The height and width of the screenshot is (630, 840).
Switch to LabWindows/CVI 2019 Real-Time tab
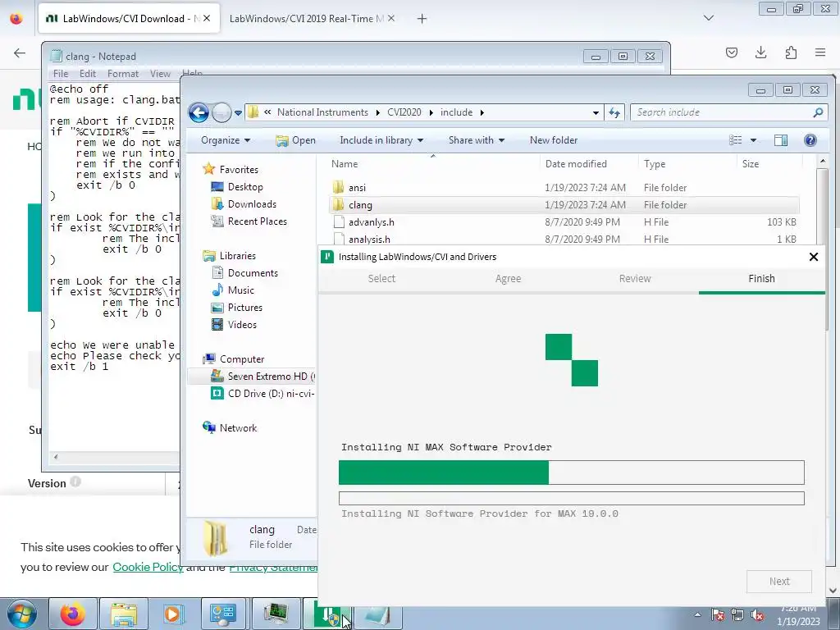point(312,19)
